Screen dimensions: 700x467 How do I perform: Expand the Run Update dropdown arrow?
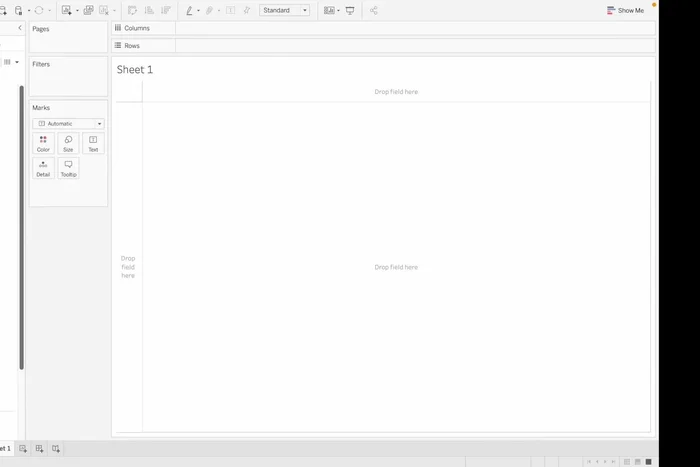50,11
